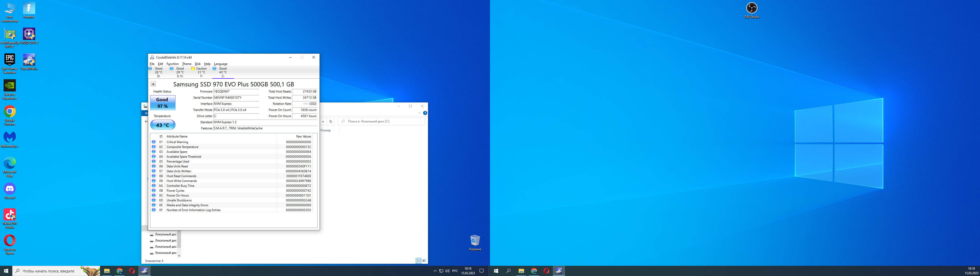The height and width of the screenshot is (276, 980).
Task: Switch Explorer to details view button
Action: point(419,261)
